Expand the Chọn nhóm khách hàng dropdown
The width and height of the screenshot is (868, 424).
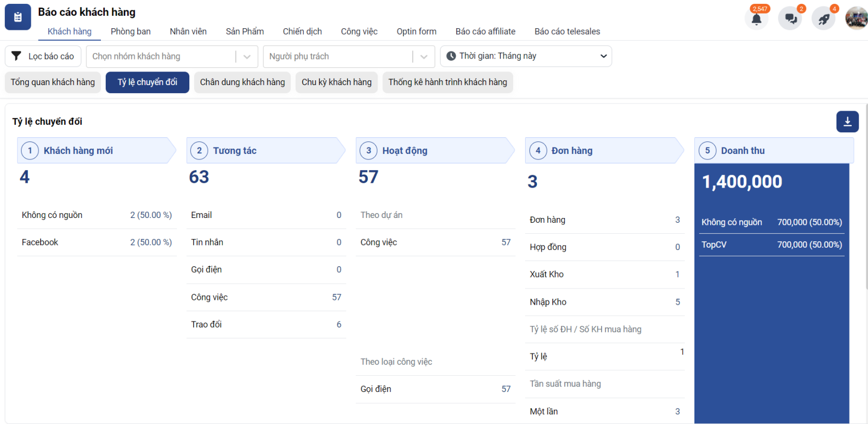[247, 56]
